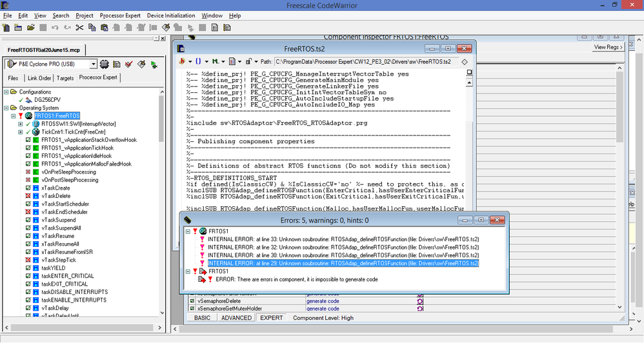644x343 pixels.
Task: Click the Cut scissors icon
Action: (79, 28)
